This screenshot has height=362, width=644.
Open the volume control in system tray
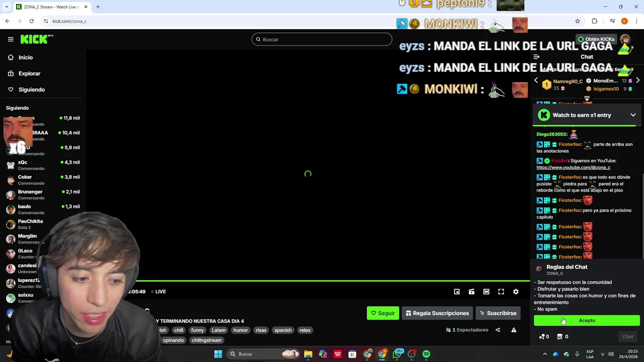[610, 354]
